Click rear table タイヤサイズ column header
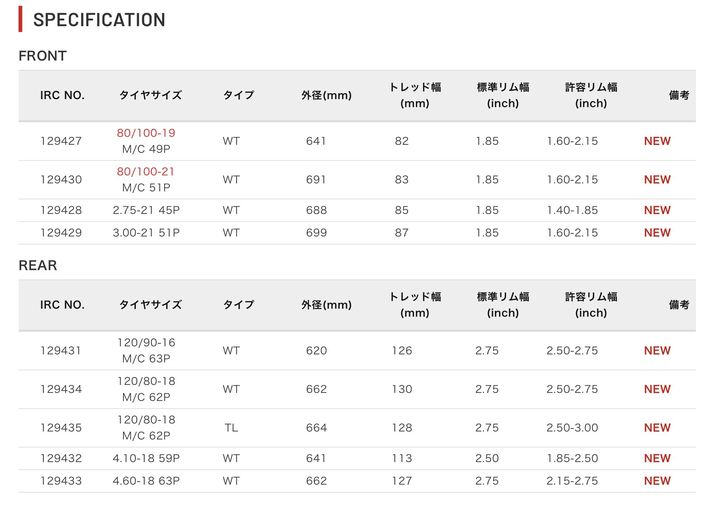This screenshot has height=505, width=720. point(151,305)
